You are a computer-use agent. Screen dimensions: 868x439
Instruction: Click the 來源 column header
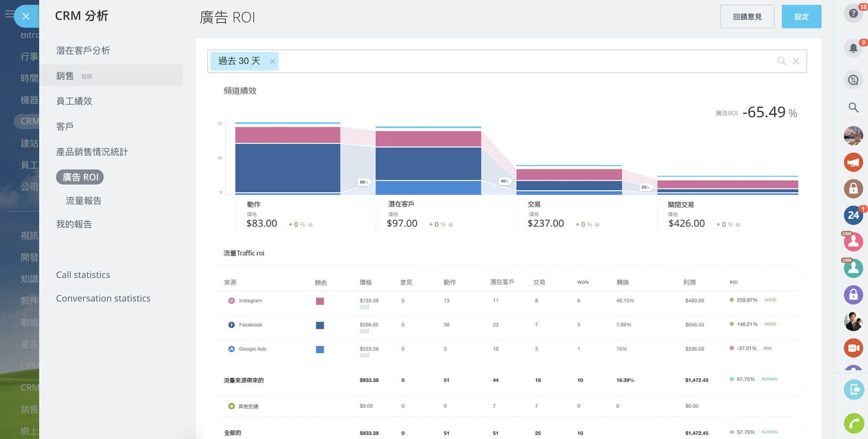click(230, 283)
